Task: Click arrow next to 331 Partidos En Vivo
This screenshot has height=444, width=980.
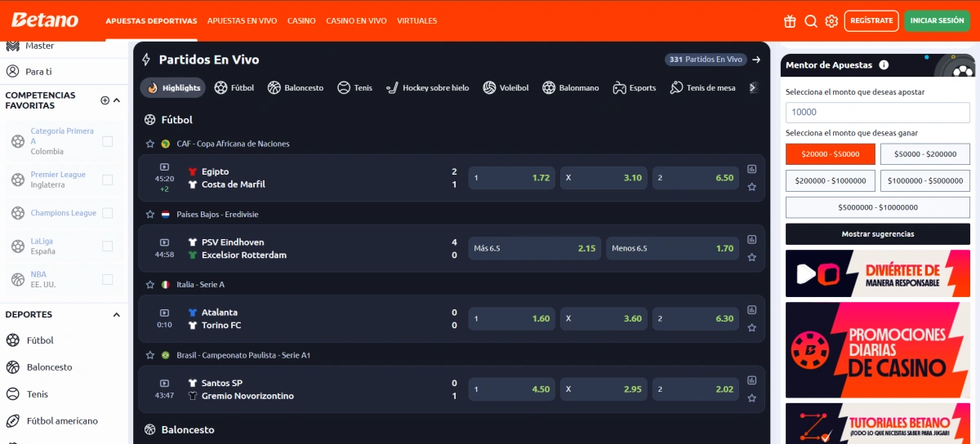Action: click(x=756, y=60)
